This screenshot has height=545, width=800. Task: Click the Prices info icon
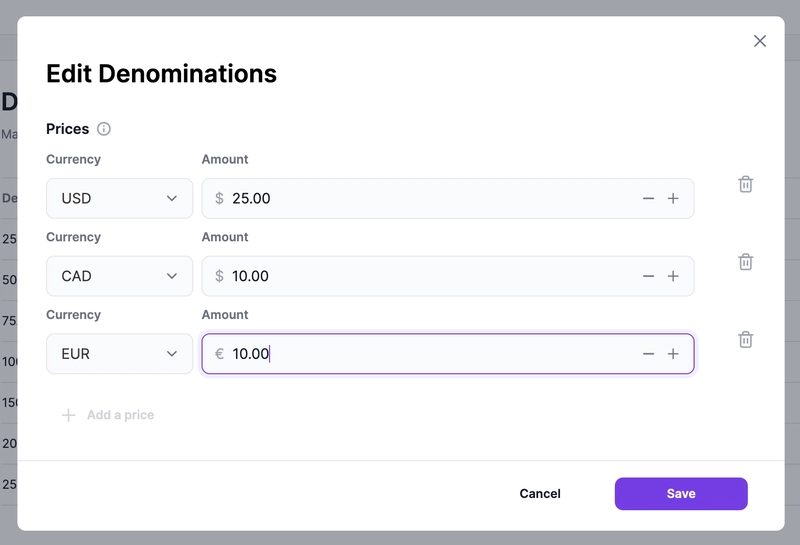tap(104, 129)
